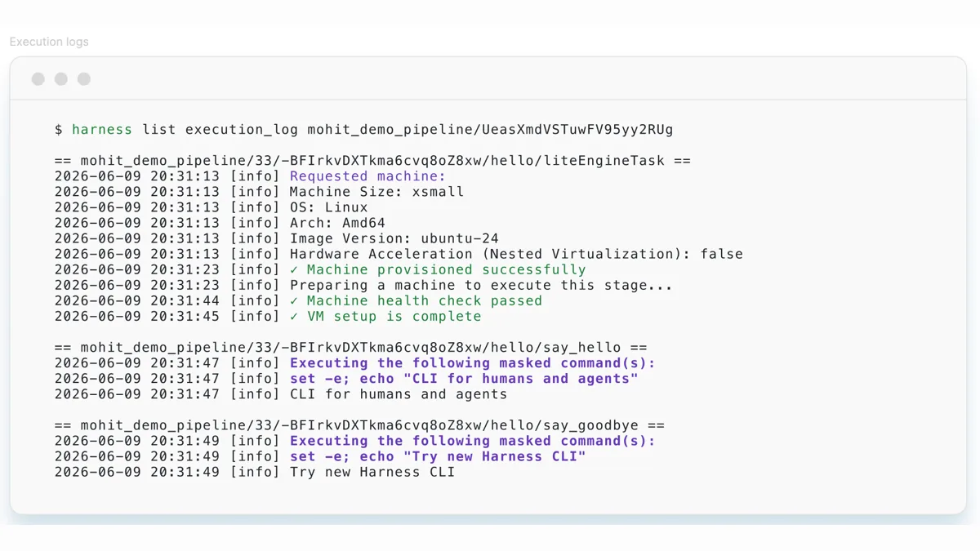Select the say_goodbye section header line
980x551 pixels.
pos(359,425)
